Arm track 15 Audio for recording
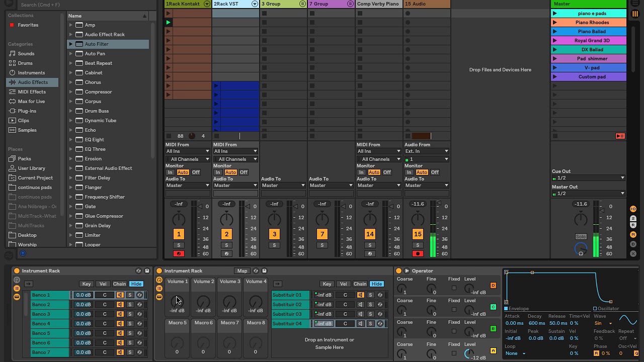 (x=418, y=254)
